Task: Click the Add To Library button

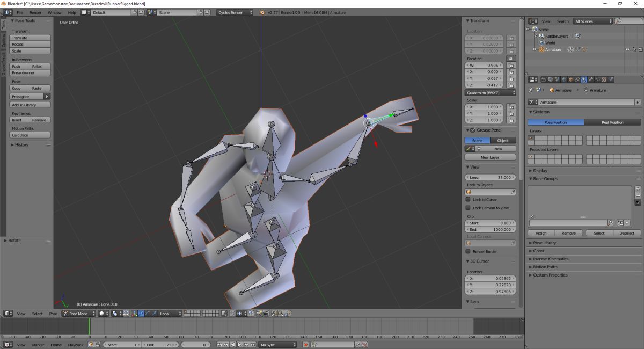Action: [x=31, y=105]
